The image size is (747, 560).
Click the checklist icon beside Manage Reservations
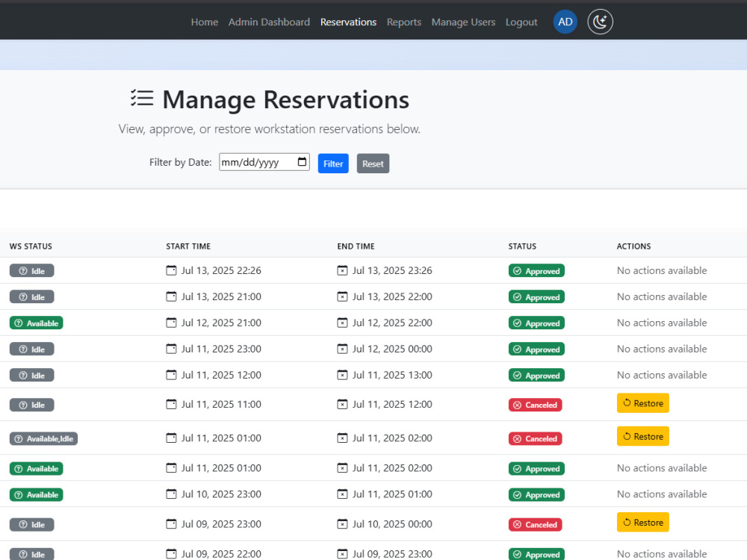point(142,99)
